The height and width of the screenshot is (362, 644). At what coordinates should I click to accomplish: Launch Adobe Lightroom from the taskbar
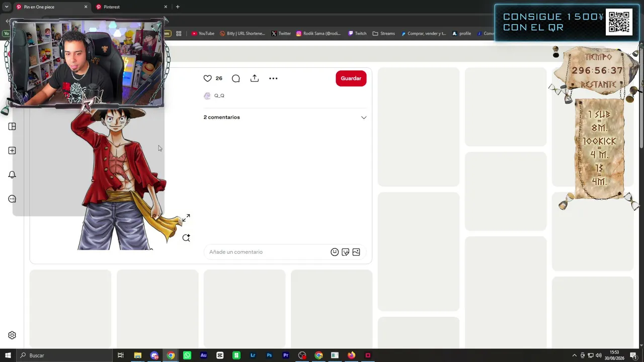(253, 355)
